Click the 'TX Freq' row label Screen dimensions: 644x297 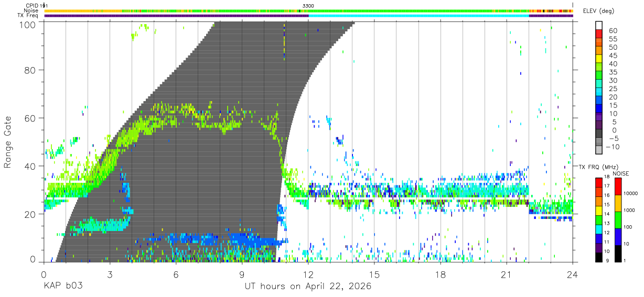[x=28, y=16]
